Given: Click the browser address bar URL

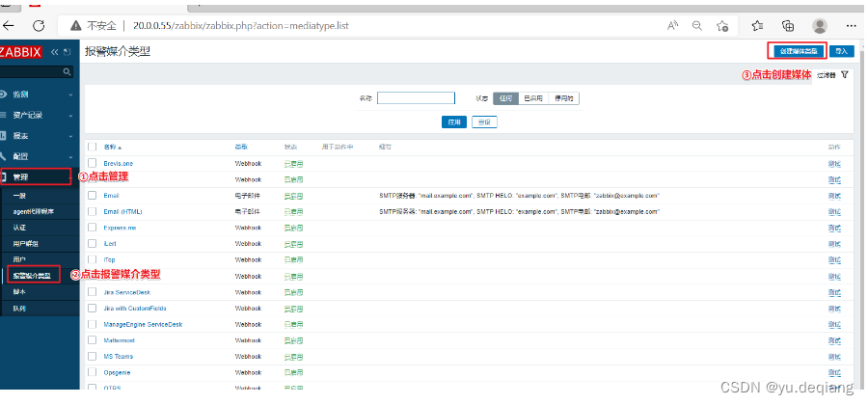Looking at the screenshot, I should tap(240, 26).
